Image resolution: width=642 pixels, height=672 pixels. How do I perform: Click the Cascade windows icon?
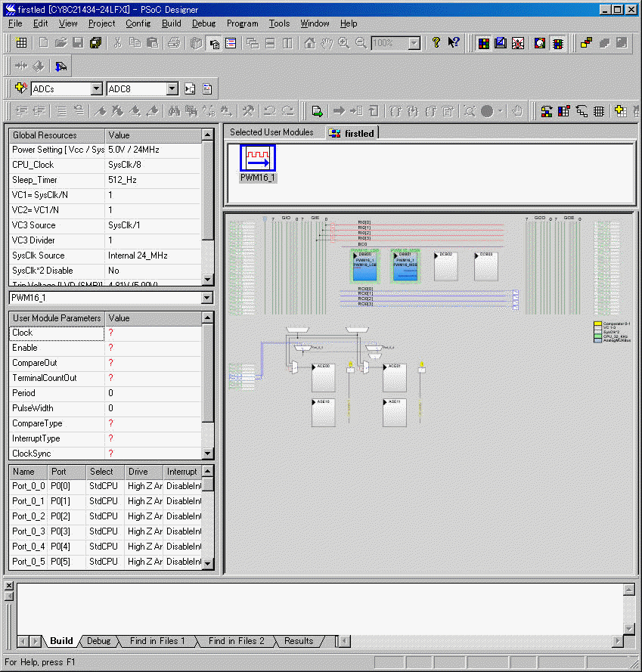(253, 43)
